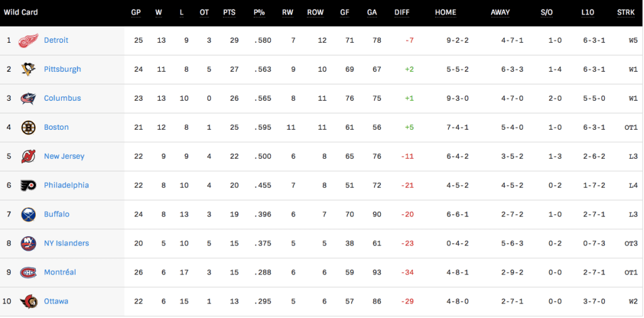Click the Columbus Blue Jackets logo
The image size is (644, 318).
click(28, 98)
